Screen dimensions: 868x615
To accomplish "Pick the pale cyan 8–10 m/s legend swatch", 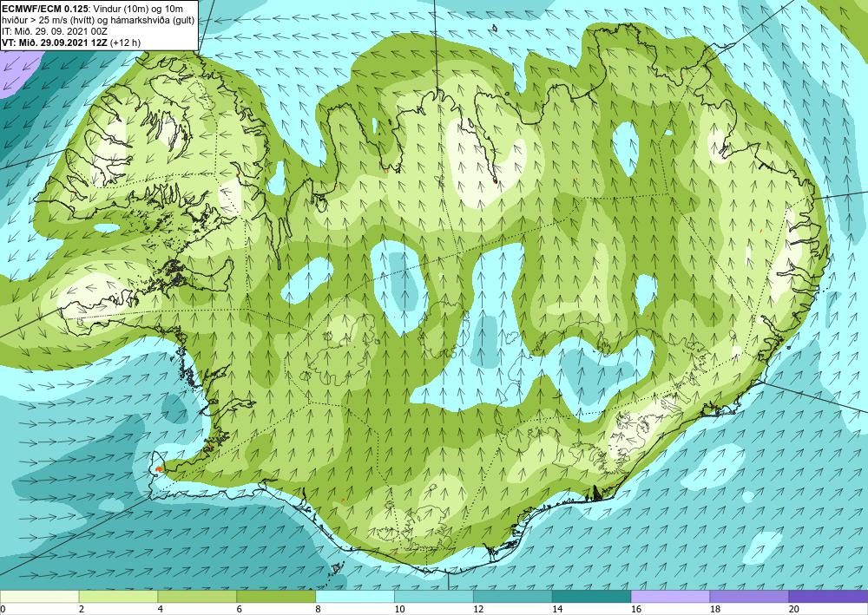I will pos(355,597).
